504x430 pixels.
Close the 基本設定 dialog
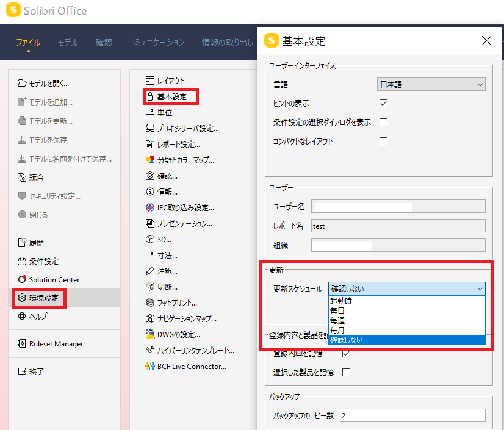486,41
